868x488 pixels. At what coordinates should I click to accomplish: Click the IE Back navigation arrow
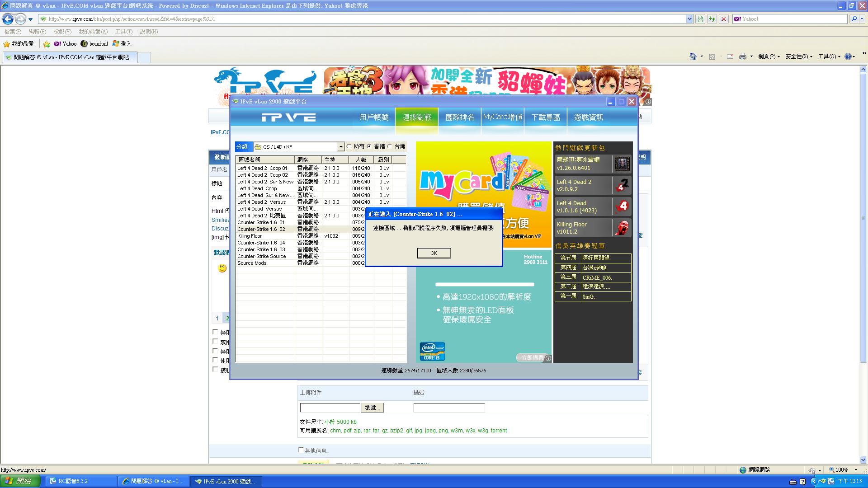[x=8, y=19]
